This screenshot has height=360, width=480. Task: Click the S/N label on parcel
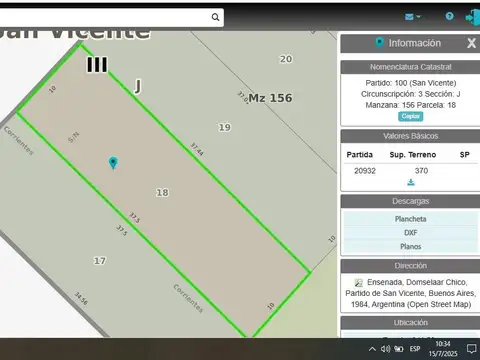(74, 137)
